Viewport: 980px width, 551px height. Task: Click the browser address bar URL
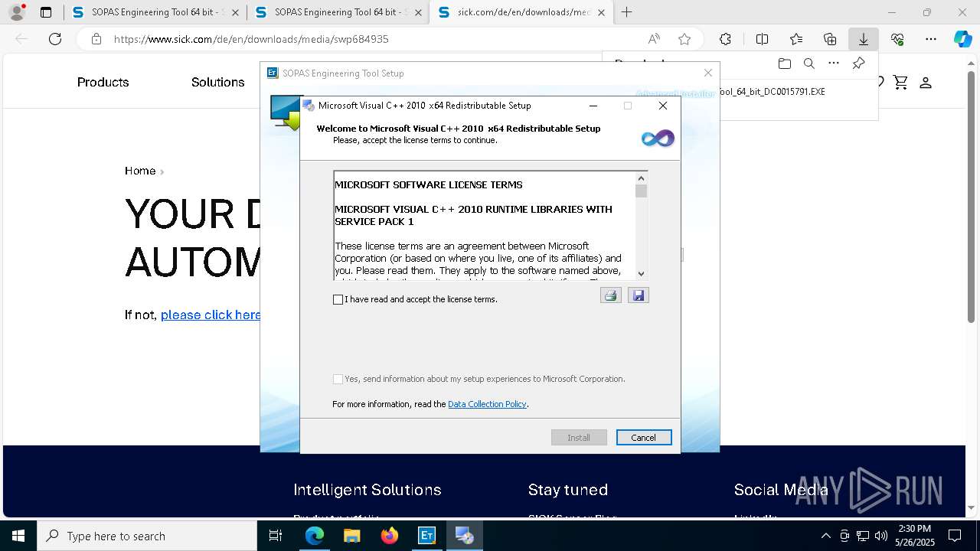[251, 39]
